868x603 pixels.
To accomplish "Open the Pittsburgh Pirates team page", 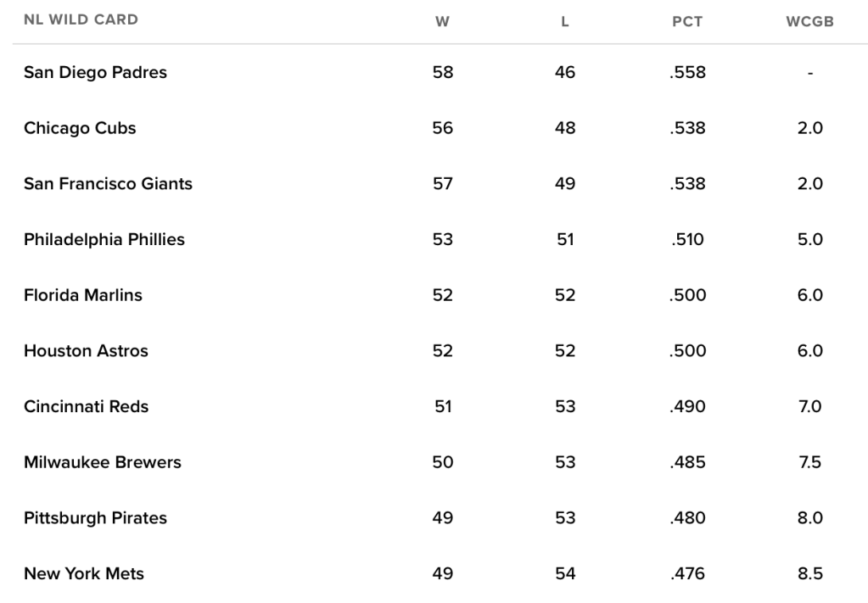I will pyautogui.click(x=95, y=518).
